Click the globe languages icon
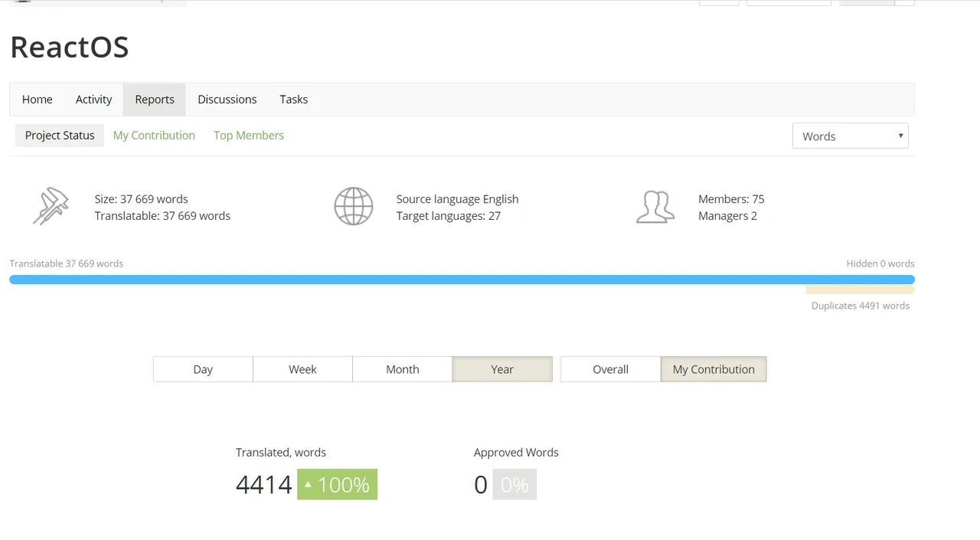 click(354, 207)
